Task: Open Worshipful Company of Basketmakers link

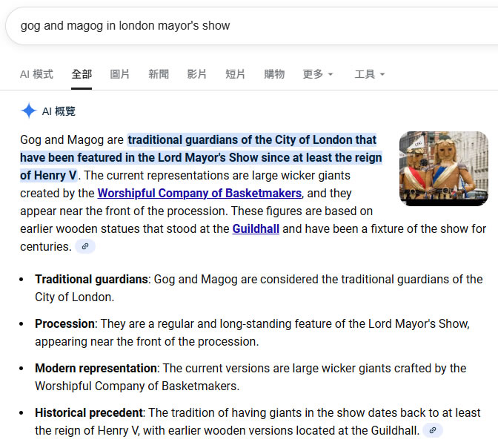Action: click(x=199, y=193)
